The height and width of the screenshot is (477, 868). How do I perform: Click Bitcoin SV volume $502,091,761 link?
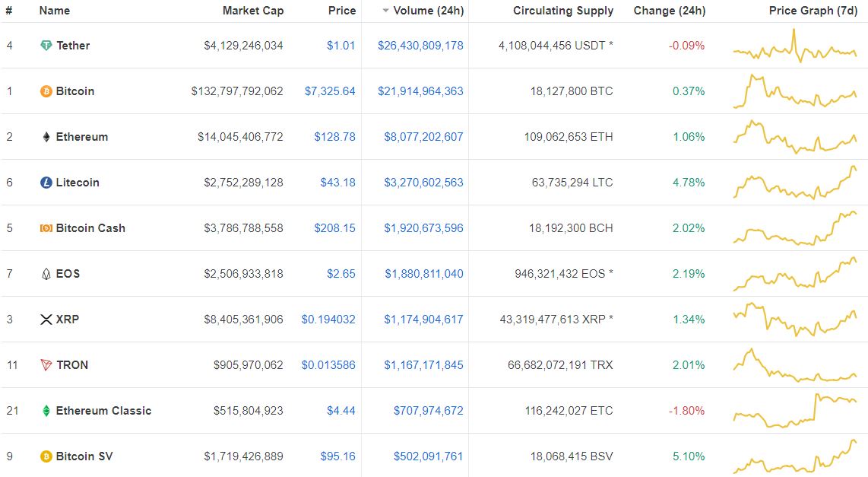[x=429, y=456]
